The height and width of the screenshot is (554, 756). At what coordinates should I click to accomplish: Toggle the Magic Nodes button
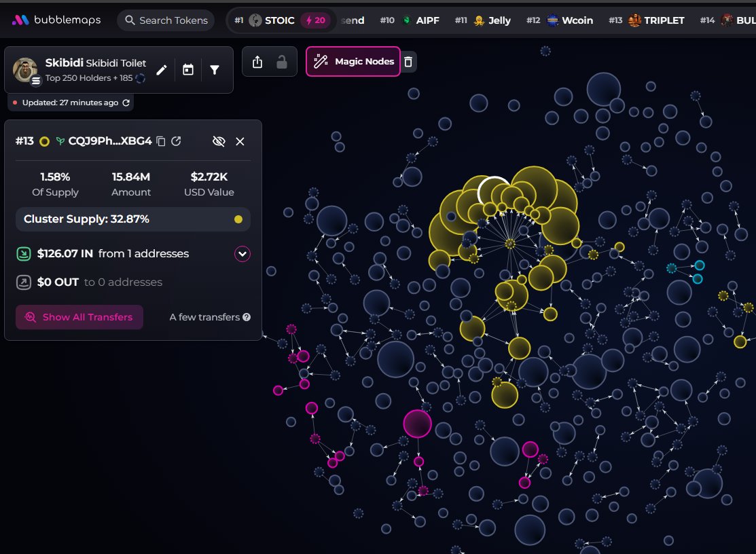[x=353, y=62]
